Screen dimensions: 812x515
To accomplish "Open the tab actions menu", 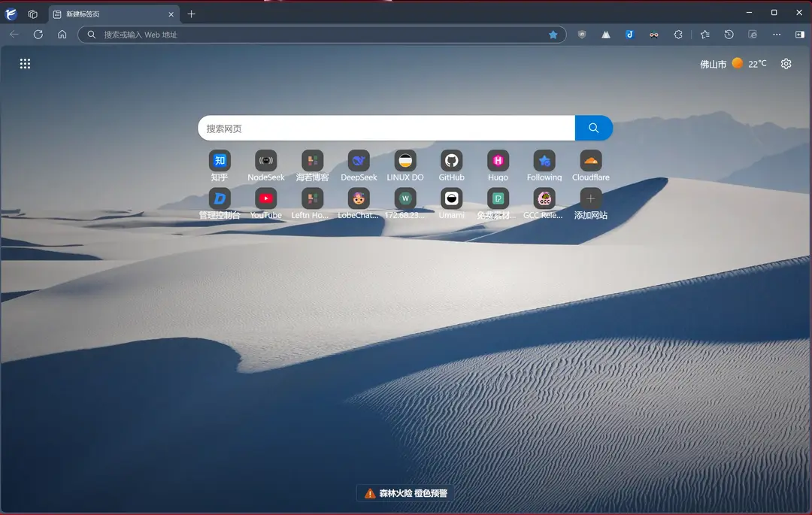I will (x=32, y=14).
